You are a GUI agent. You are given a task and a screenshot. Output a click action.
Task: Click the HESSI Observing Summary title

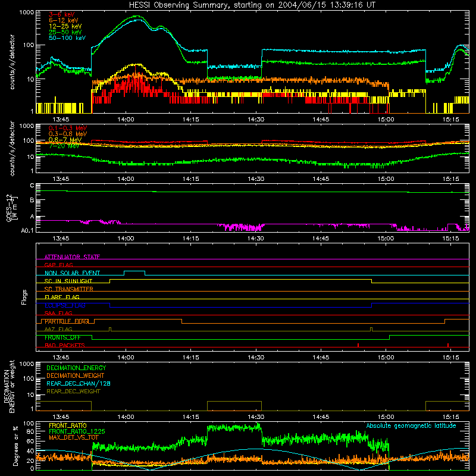click(252, 5)
